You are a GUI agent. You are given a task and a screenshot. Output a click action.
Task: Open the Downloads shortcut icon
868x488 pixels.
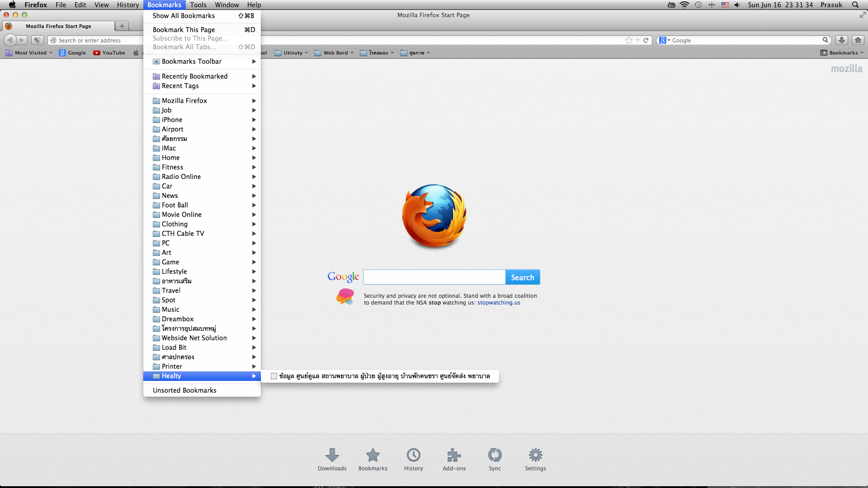(332, 459)
